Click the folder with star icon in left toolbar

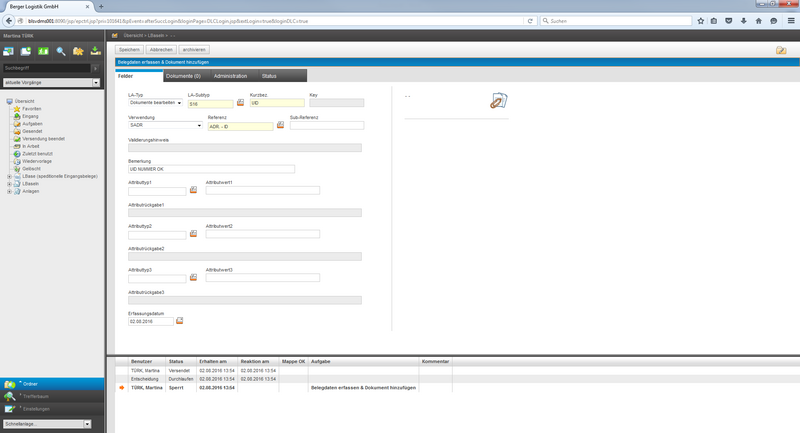(x=78, y=51)
